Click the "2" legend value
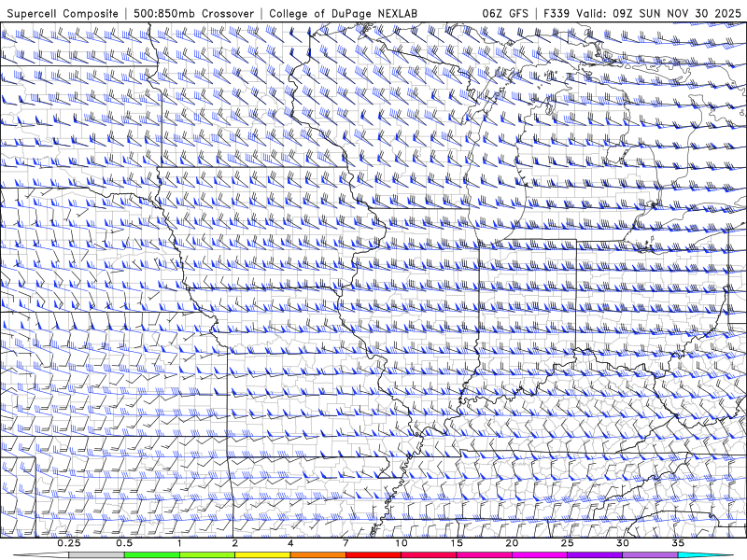 [x=235, y=543]
